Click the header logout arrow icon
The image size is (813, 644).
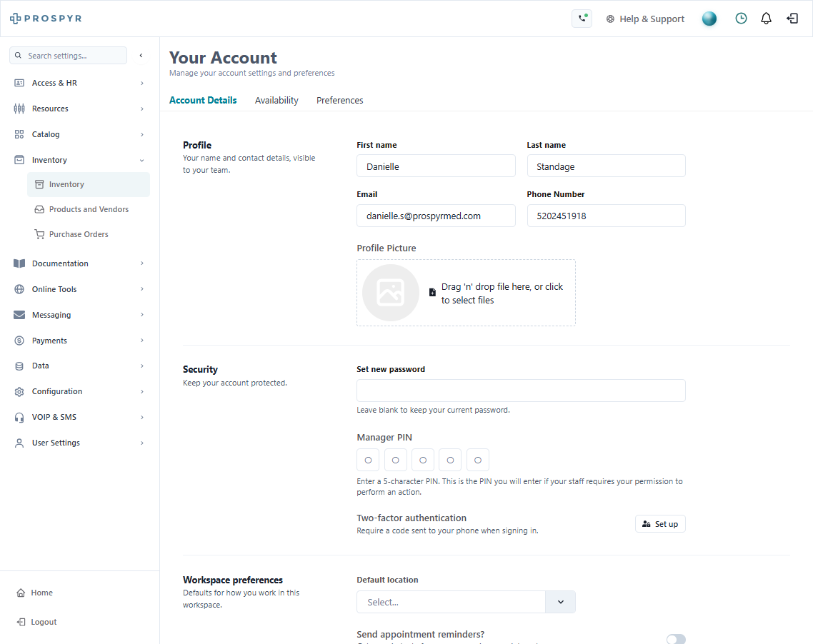(x=792, y=19)
